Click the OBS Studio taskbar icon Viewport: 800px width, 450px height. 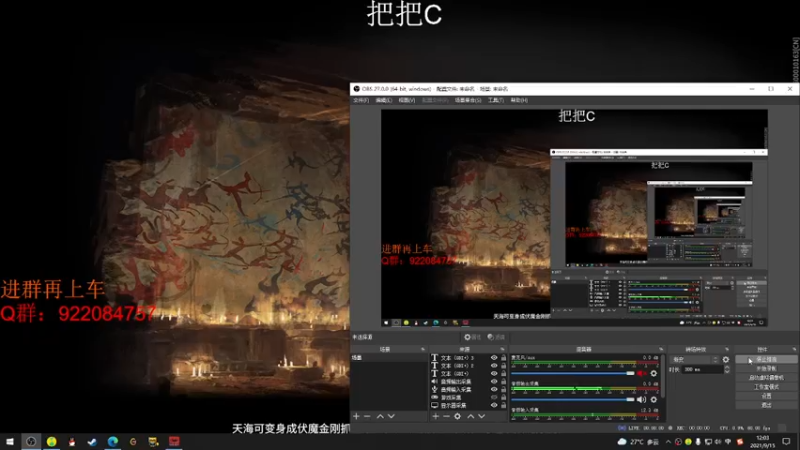[31, 441]
